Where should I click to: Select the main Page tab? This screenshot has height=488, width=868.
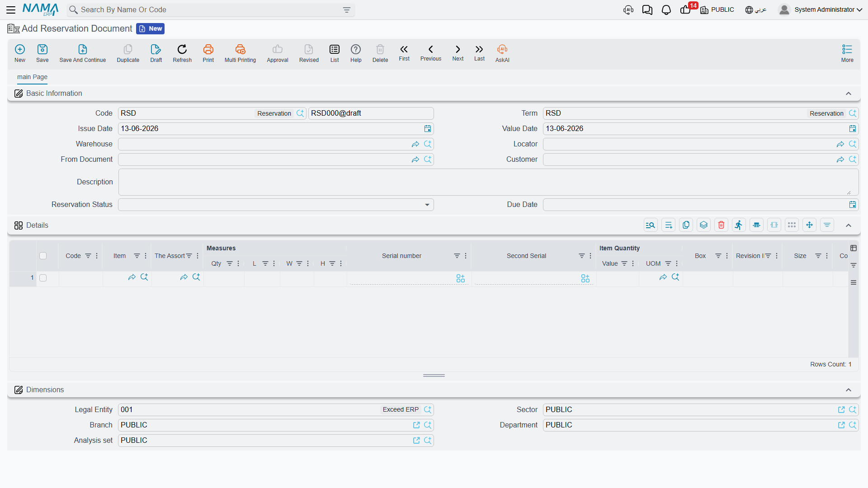click(32, 77)
